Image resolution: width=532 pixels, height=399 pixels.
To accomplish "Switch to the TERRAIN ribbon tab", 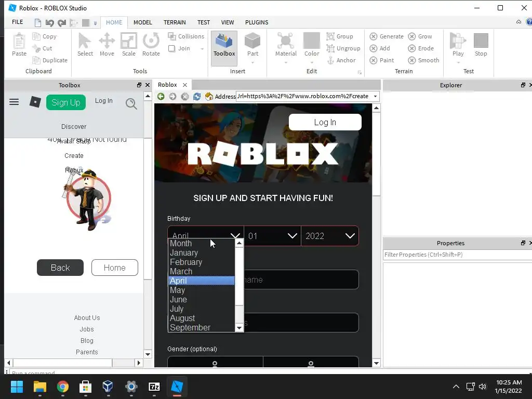I will tap(175, 22).
